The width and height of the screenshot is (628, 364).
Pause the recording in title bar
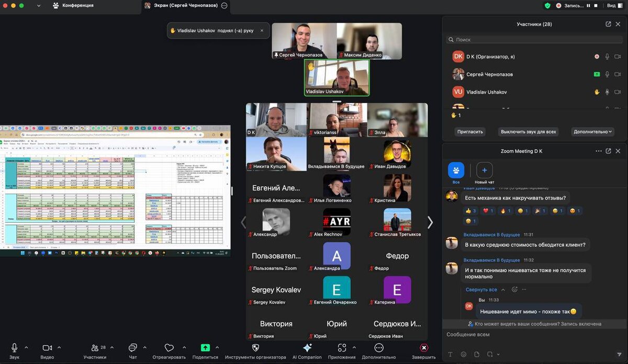point(588,5)
